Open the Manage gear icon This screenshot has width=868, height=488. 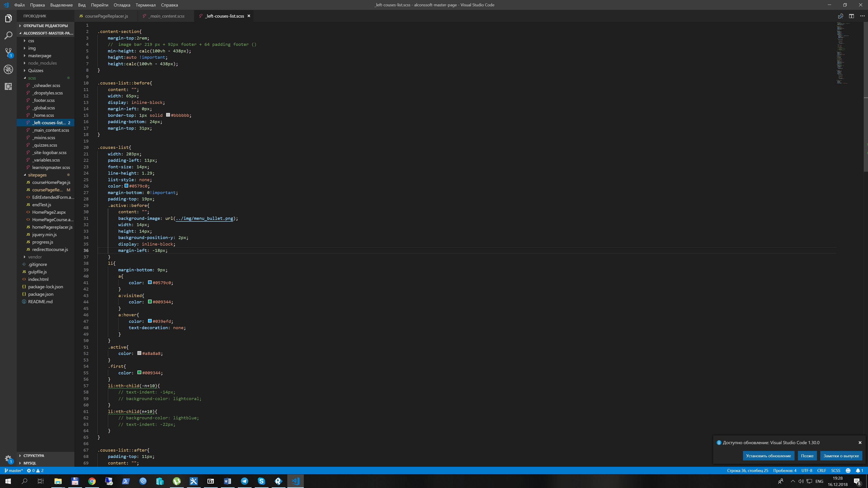coord(8,458)
